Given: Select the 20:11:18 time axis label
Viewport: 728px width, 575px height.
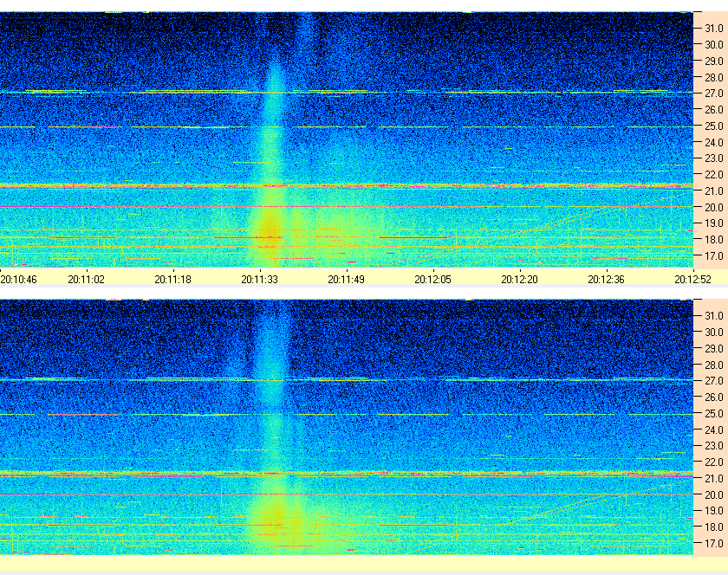Looking at the screenshot, I should coord(172,280).
